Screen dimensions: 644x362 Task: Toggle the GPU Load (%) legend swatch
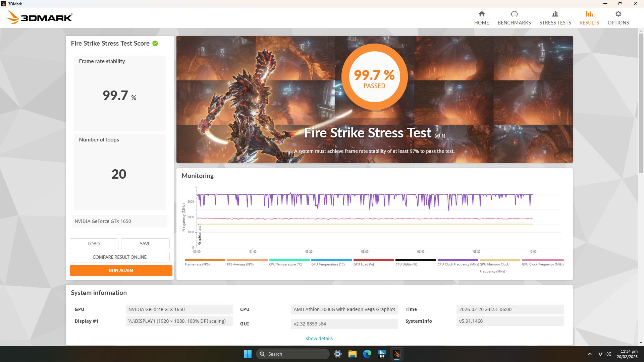pos(373,260)
